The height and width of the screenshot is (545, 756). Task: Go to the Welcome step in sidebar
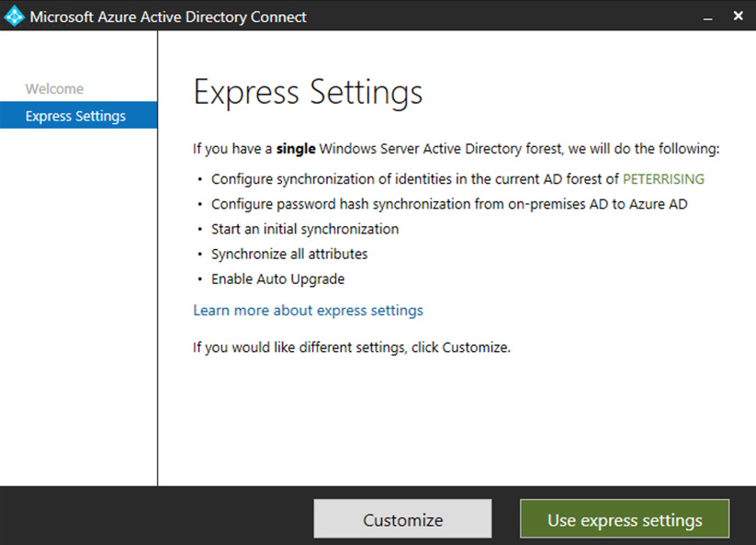point(54,89)
